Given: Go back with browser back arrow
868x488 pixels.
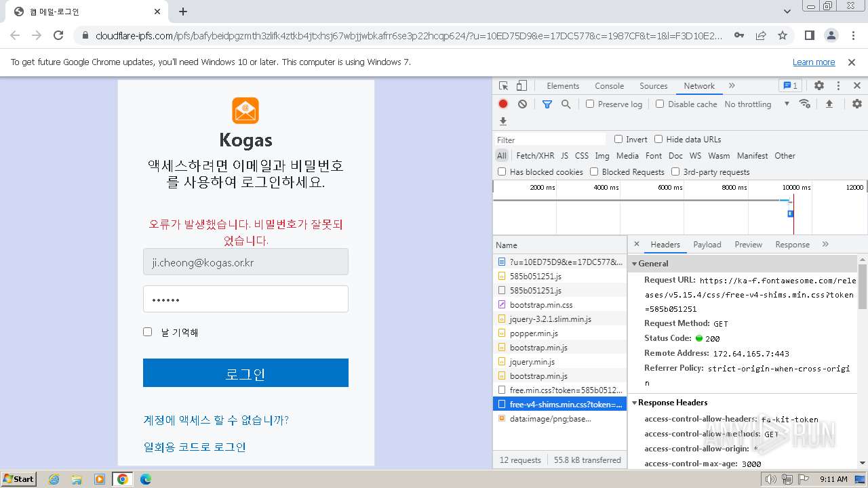Looking at the screenshot, I should tap(15, 35).
